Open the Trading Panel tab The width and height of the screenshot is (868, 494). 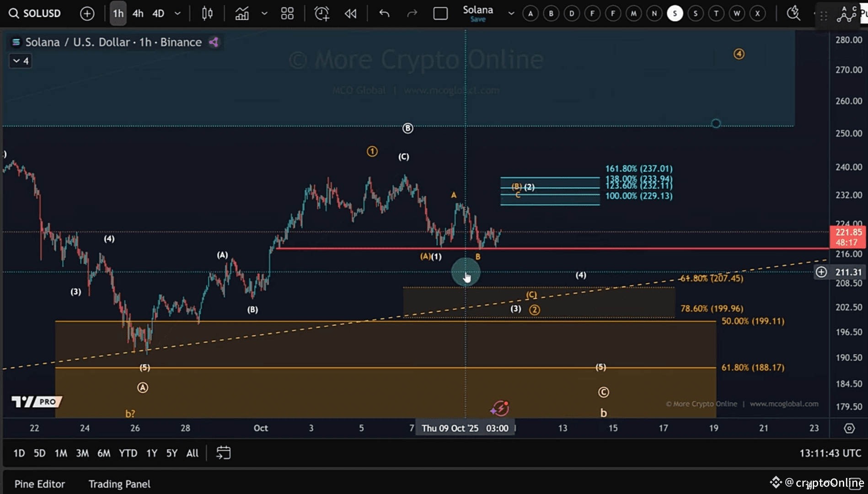click(x=119, y=484)
